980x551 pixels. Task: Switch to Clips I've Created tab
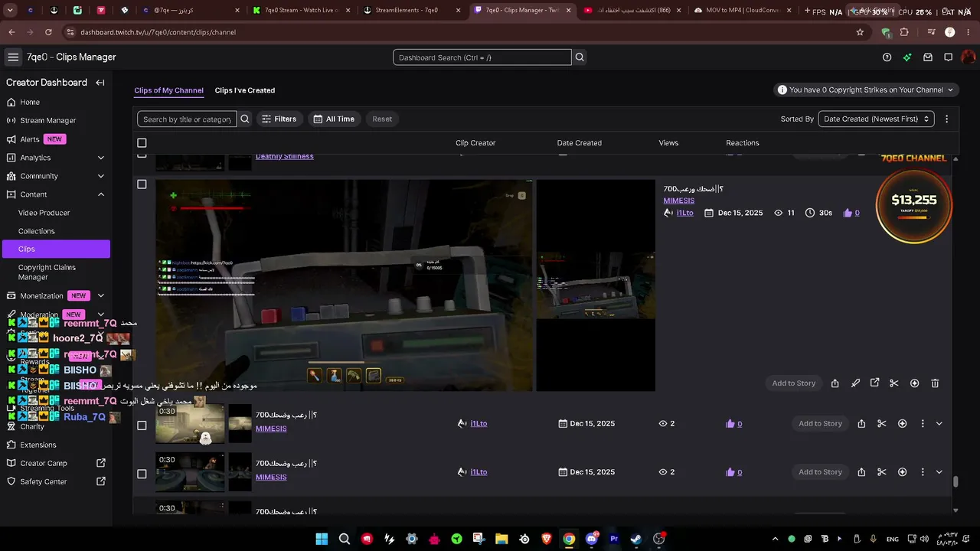[245, 90]
